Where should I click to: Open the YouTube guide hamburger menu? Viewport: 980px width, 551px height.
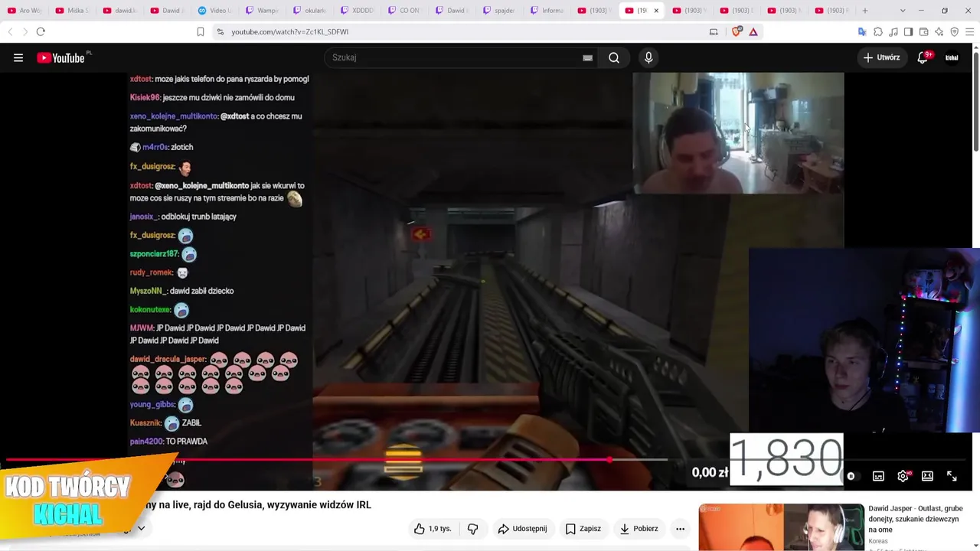18,57
